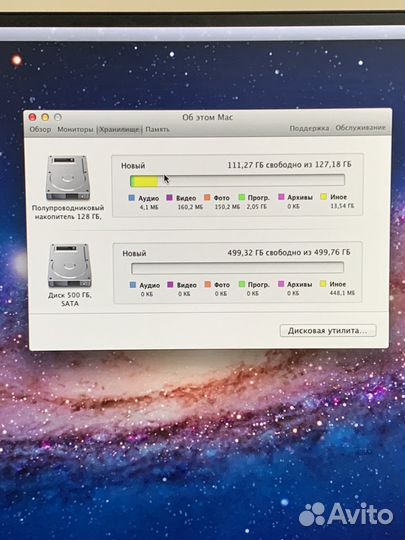Open the Память tab
This screenshot has height=540, width=405.
pyautogui.click(x=157, y=129)
